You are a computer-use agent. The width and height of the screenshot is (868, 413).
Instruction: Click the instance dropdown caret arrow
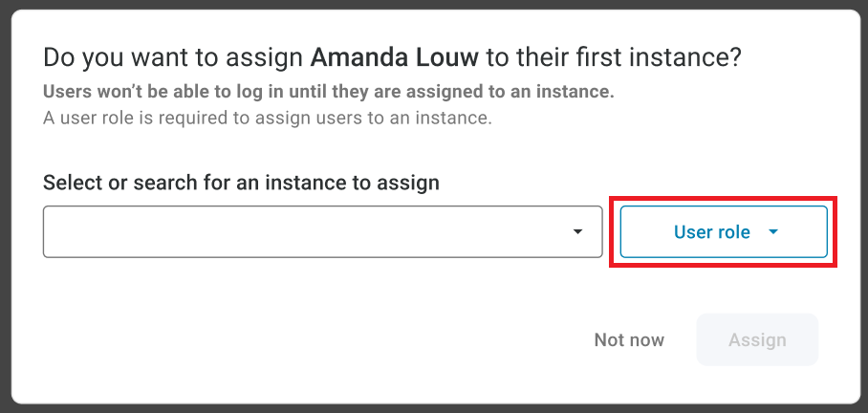(x=577, y=231)
